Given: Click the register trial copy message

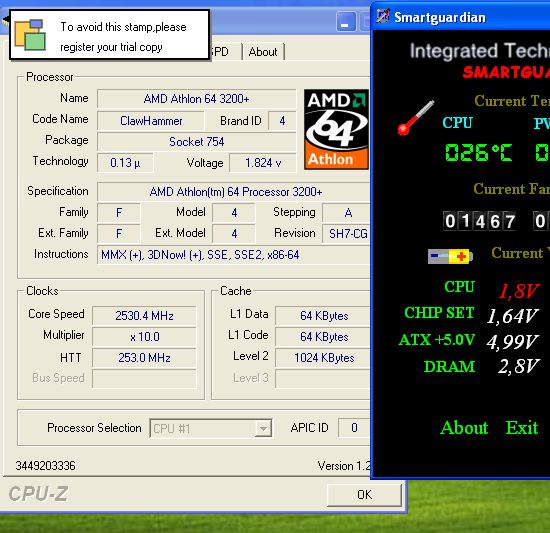Looking at the screenshot, I should [x=123, y=36].
